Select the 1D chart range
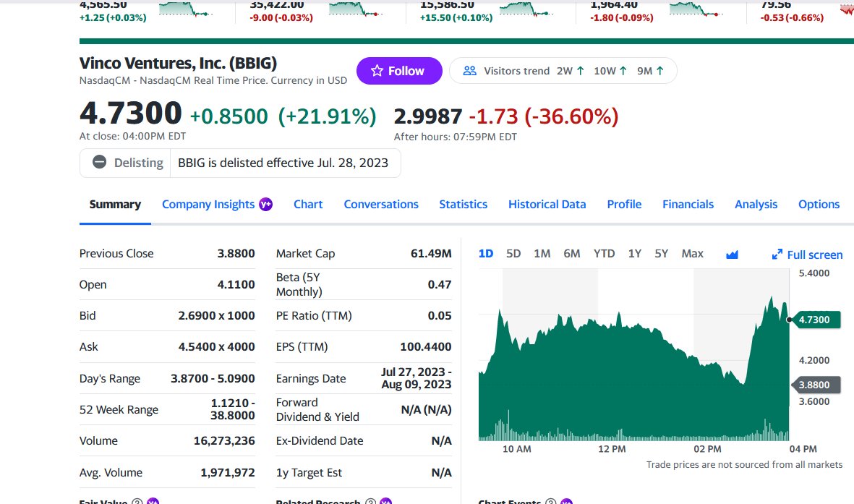Image resolution: width=854 pixels, height=504 pixels. [x=486, y=253]
